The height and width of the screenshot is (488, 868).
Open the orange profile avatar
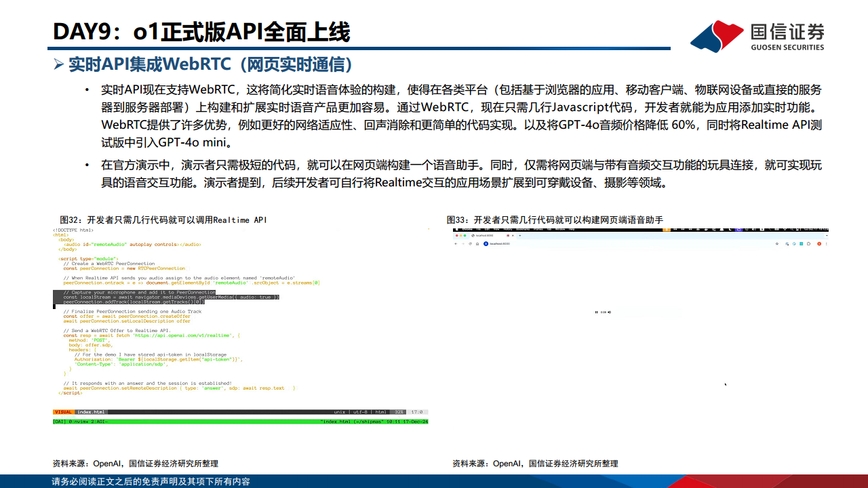pyautogui.click(x=819, y=244)
